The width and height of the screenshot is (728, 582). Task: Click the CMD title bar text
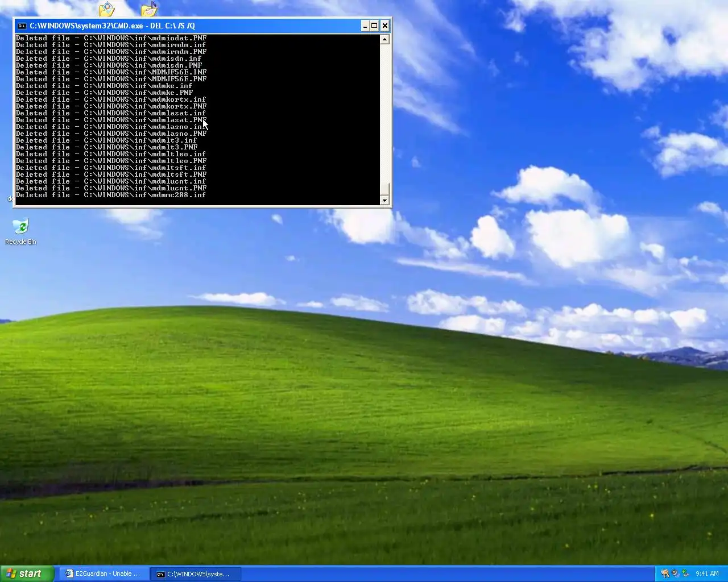coord(112,26)
